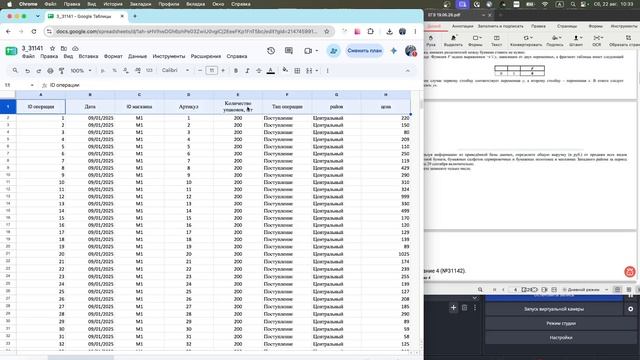This screenshot has width=640, height=360.
Task: Open the OCR tool in PDF editor
Action: 597,40
